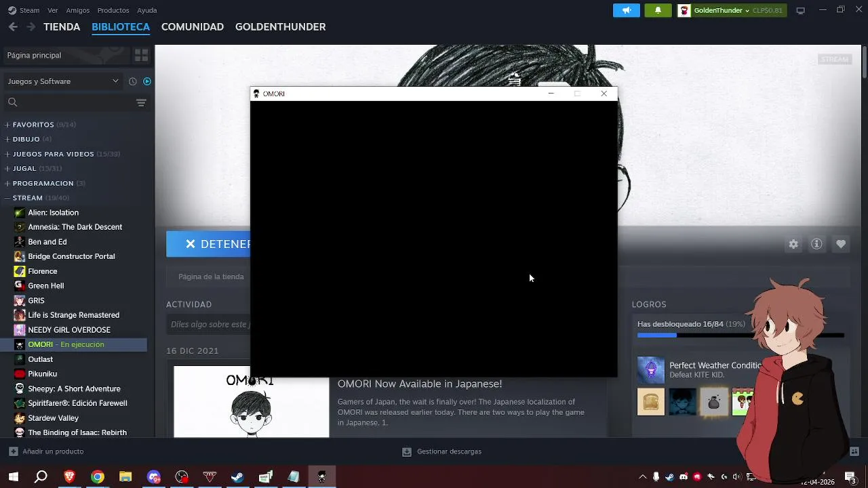Go to the BIBLIOTECA tab
The height and width of the screenshot is (488, 868).
[121, 27]
